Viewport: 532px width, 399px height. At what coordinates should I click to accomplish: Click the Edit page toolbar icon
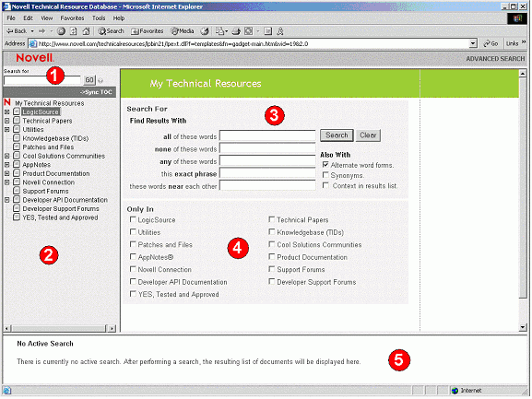[x=249, y=31]
